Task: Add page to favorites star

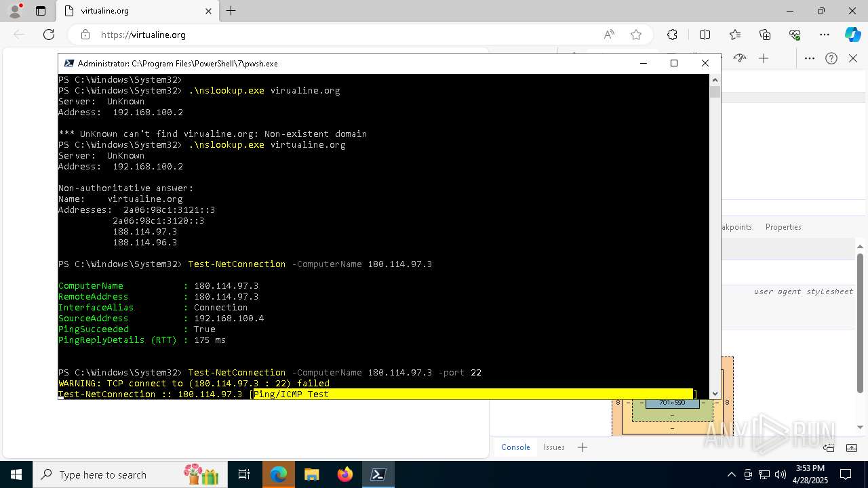Action: pos(635,35)
